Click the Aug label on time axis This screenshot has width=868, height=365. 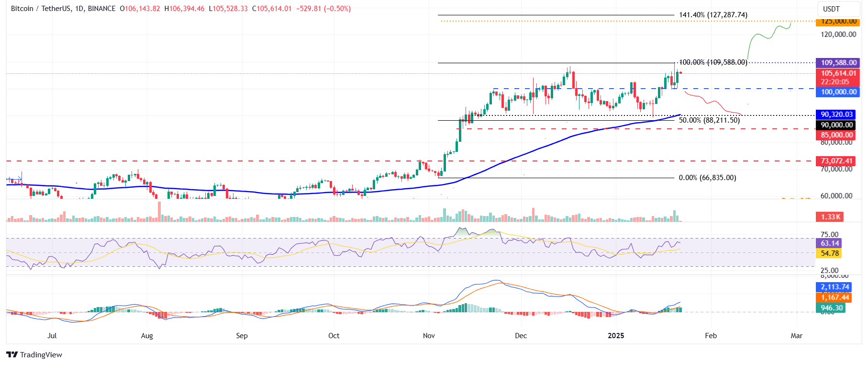click(x=147, y=336)
